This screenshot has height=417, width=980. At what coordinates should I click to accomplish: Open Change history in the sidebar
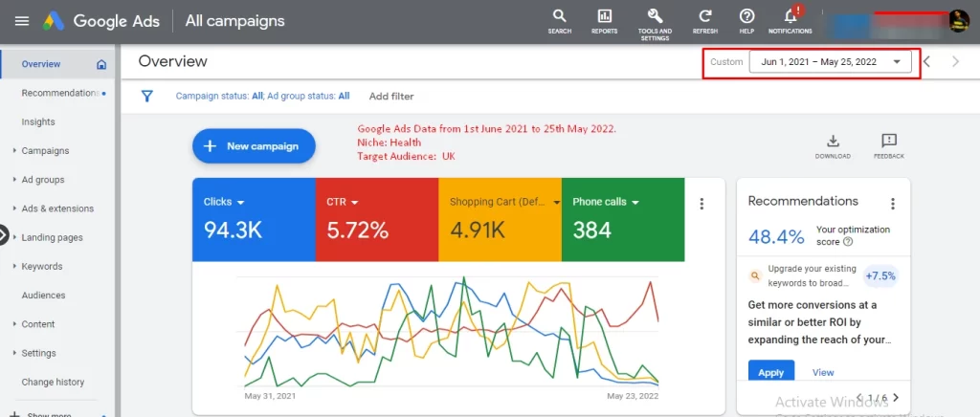coord(53,382)
